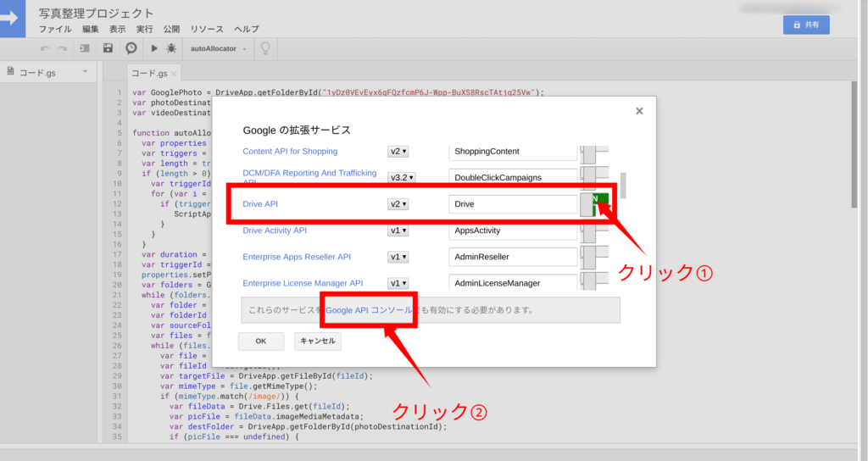Open the Drive API link

[260, 204]
